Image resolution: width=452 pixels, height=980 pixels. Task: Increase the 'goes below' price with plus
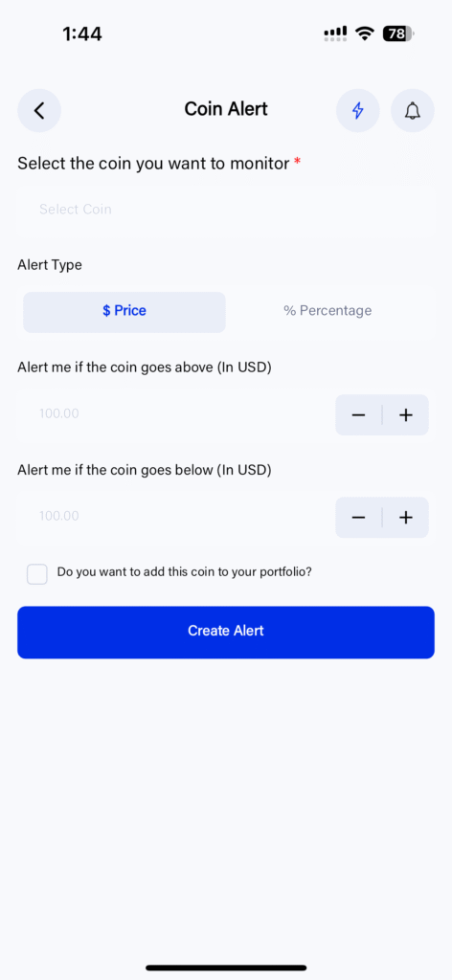[406, 518]
